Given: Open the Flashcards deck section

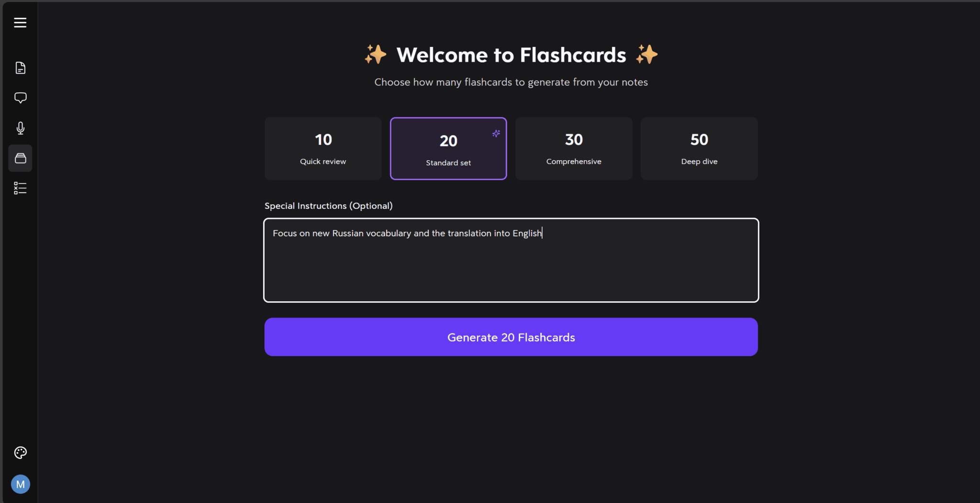Looking at the screenshot, I should pyautogui.click(x=20, y=158).
